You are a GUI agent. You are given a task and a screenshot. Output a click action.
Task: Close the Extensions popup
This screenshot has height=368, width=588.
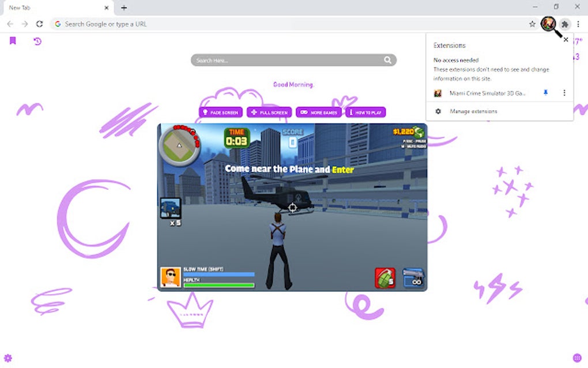point(566,39)
